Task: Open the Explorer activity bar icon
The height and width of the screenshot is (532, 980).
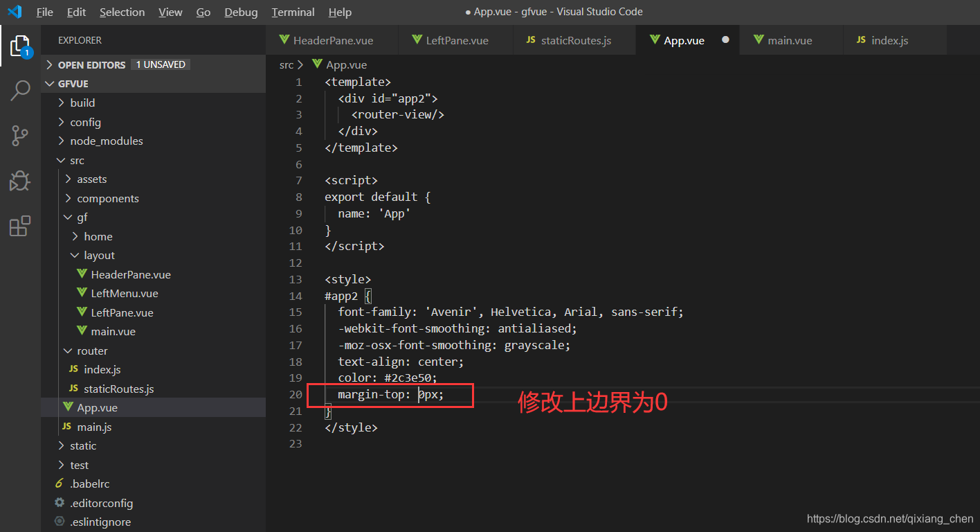Action: [20, 46]
